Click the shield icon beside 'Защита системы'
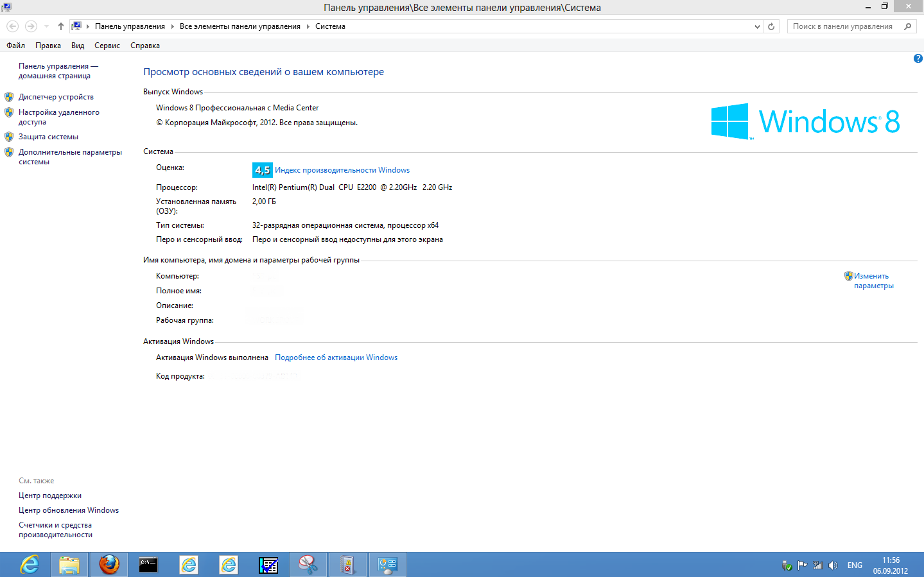The width and height of the screenshot is (924, 577). coord(9,137)
